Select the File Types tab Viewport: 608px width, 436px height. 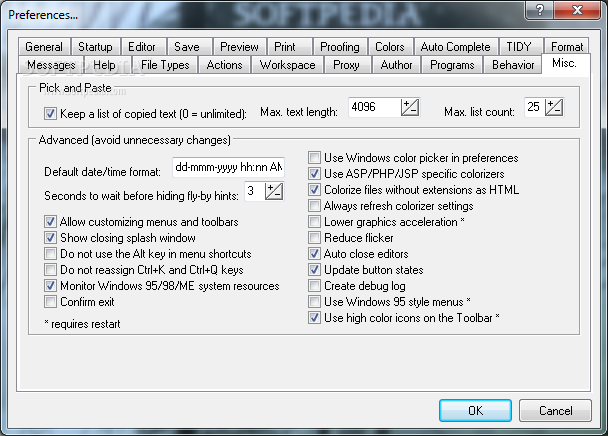(x=165, y=66)
